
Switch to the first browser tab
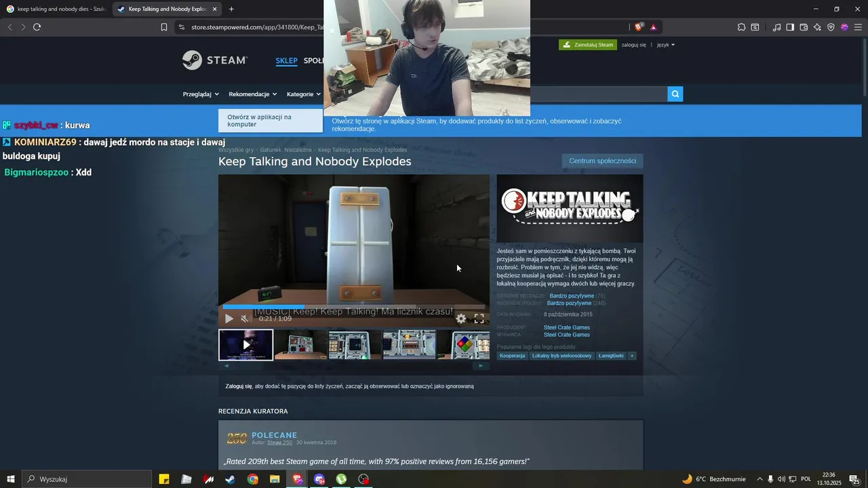pyautogui.click(x=56, y=9)
